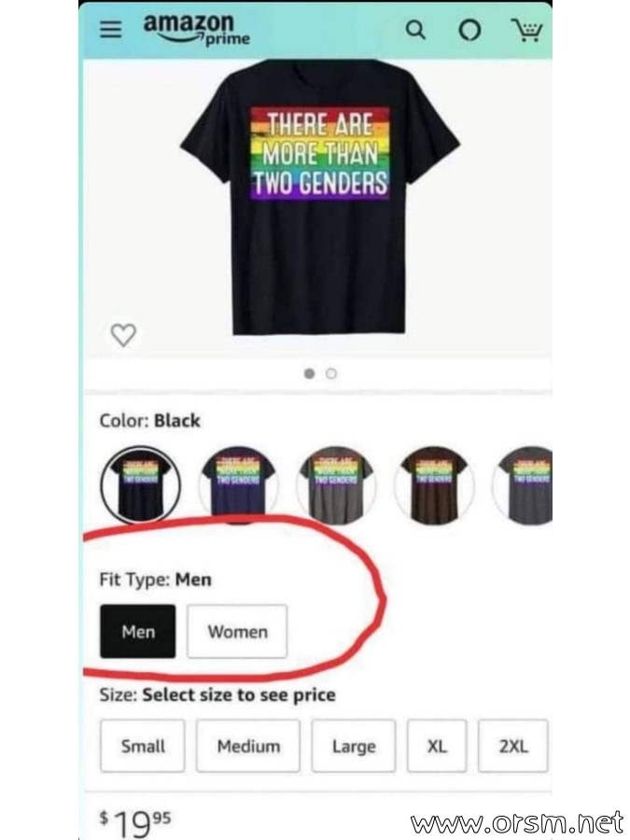Tap the Amazon Prime logo
The image size is (630, 840).
coord(196,30)
